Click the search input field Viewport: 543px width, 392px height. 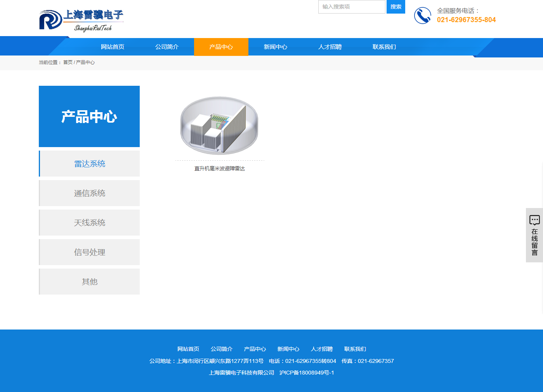[352, 7]
